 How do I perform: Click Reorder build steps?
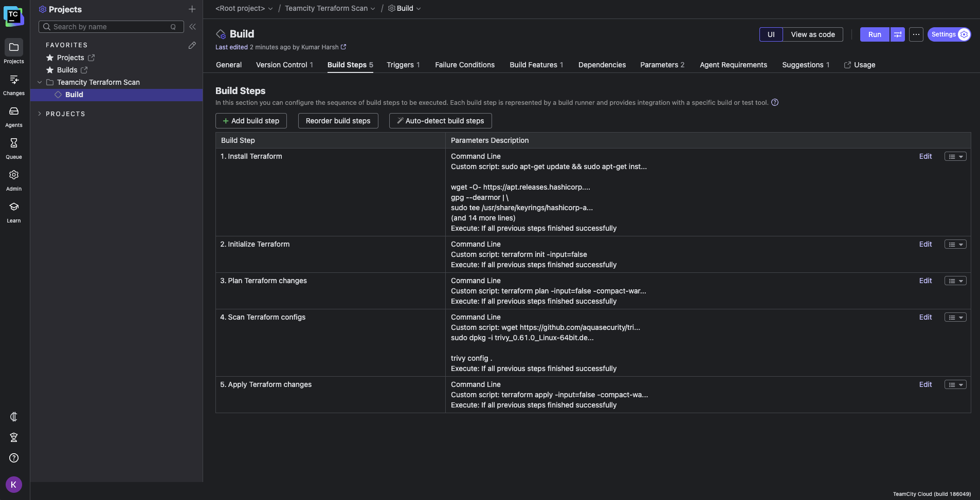click(338, 121)
